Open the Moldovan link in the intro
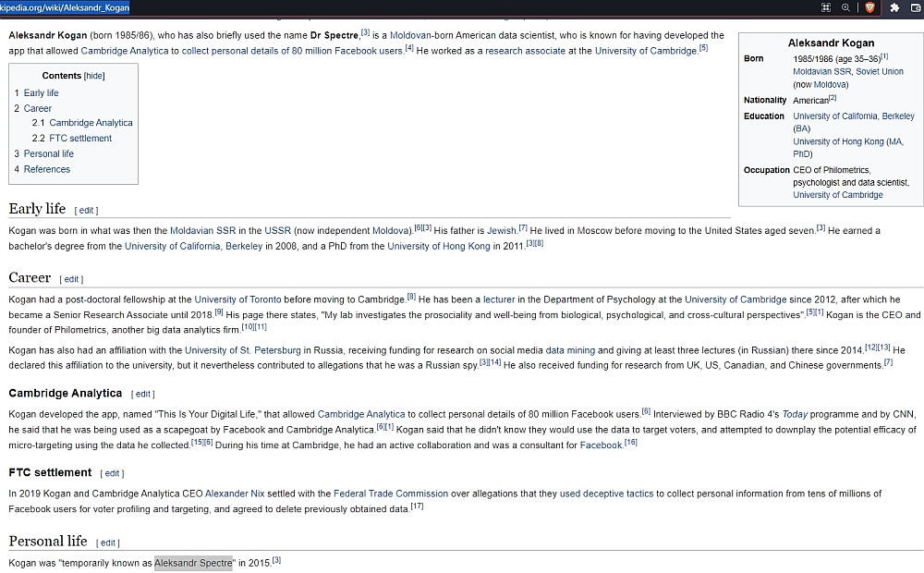 (410, 35)
